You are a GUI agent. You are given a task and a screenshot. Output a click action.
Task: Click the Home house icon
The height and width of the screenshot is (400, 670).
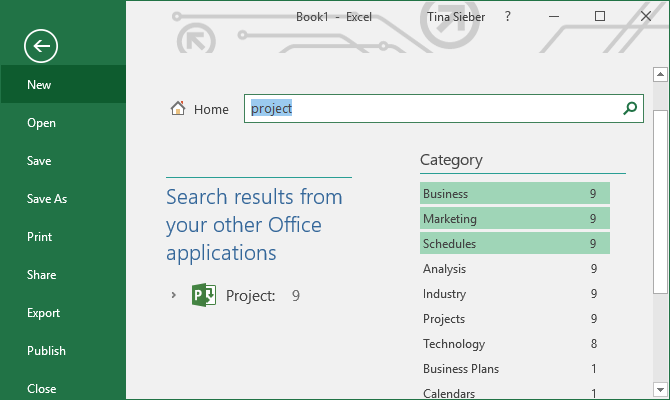[x=178, y=109]
